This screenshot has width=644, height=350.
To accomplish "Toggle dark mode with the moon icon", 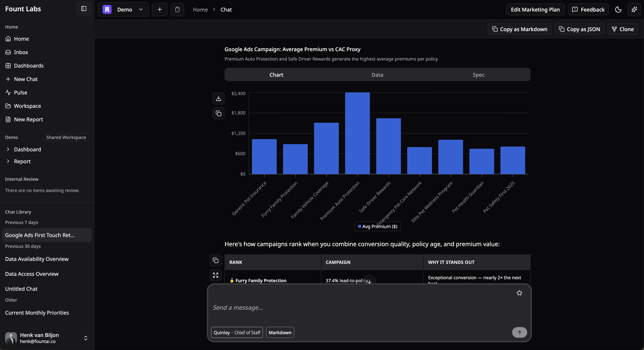I will coord(618,10).
